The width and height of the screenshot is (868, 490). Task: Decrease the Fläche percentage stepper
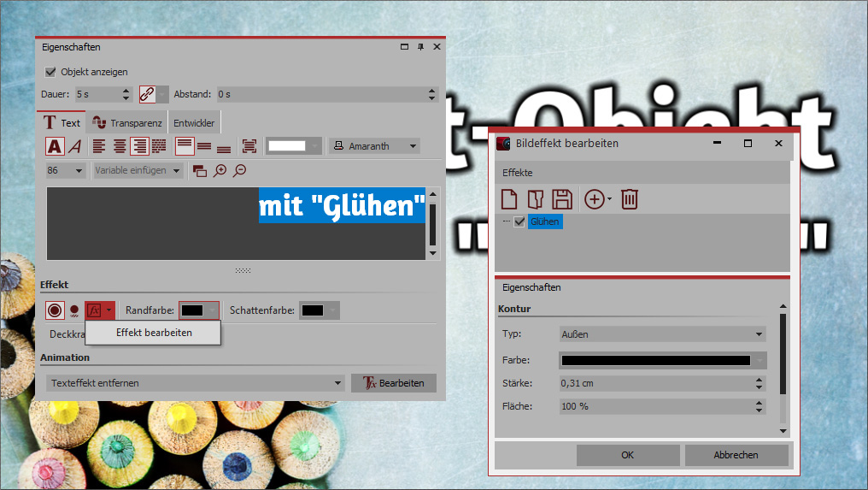(759, 410)
